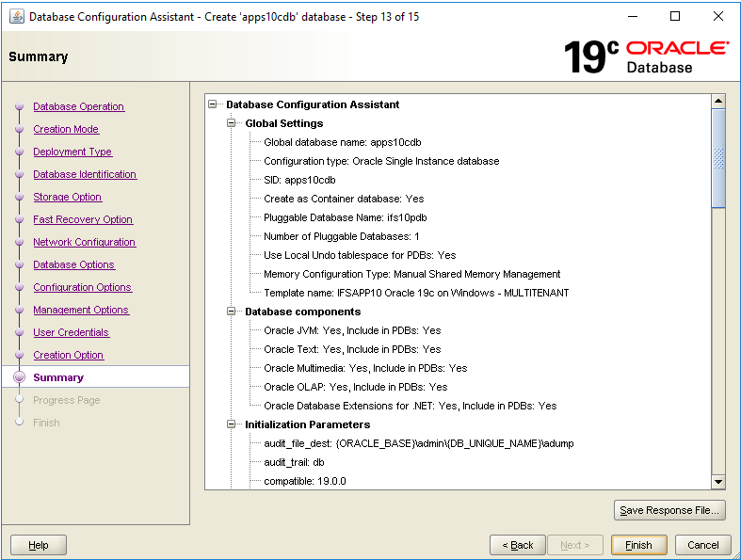Select the 'Global database name: apps10cdb' row

[x=342, y=142]
